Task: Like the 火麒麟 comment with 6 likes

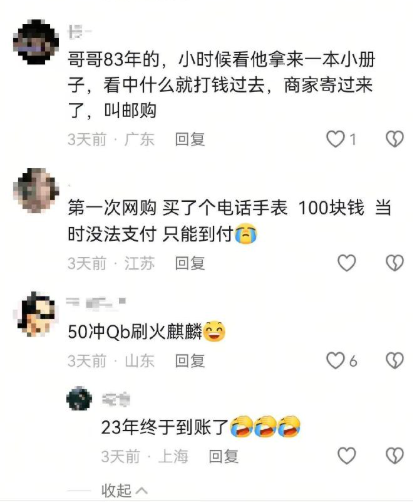Action: pos(335,361)
